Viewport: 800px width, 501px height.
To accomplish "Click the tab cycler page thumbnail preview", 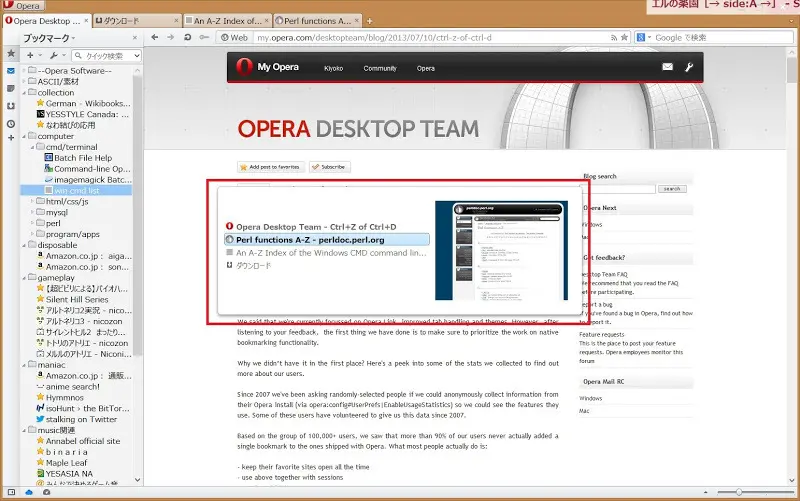I will pyautogui.click(x=501, y=250).
